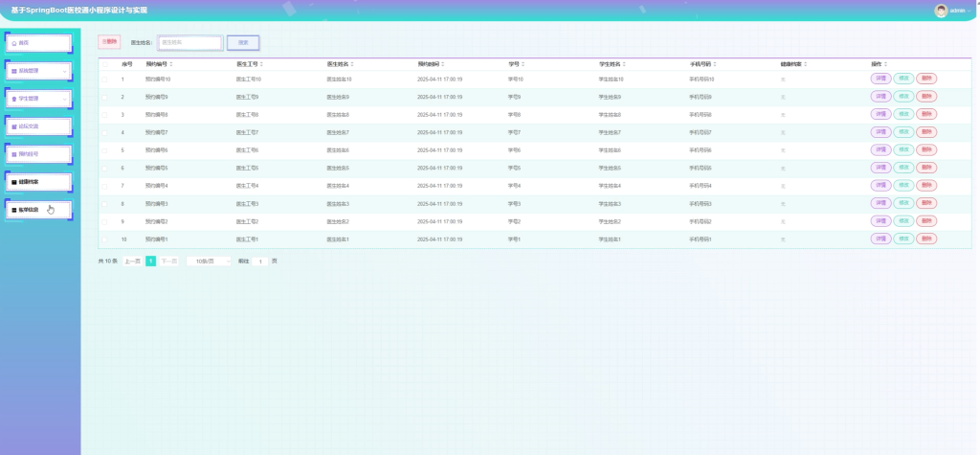Viewport: 980px width, 455px height.
Task: Sort by 学生姓名 using its sort arrows
Action: [624, 64]
